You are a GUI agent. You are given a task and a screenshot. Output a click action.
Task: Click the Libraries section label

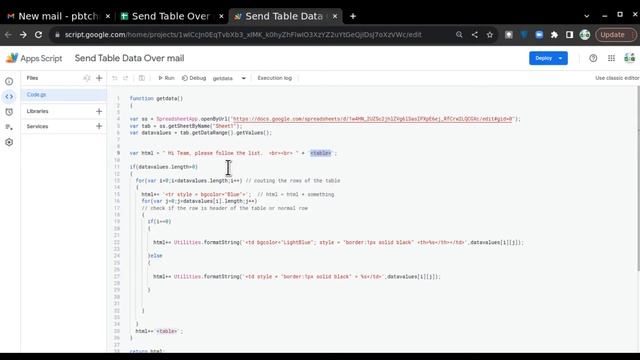click(x=38, y=111)
